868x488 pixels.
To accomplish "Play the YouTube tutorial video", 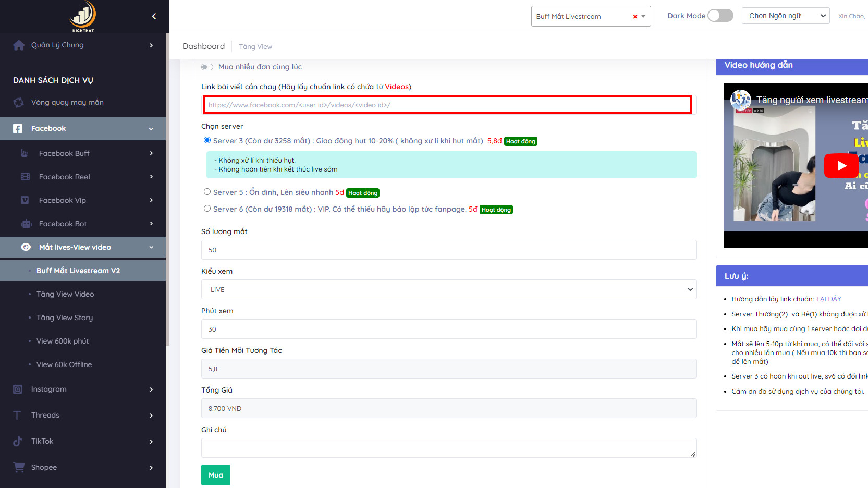I will click(841, 166).
